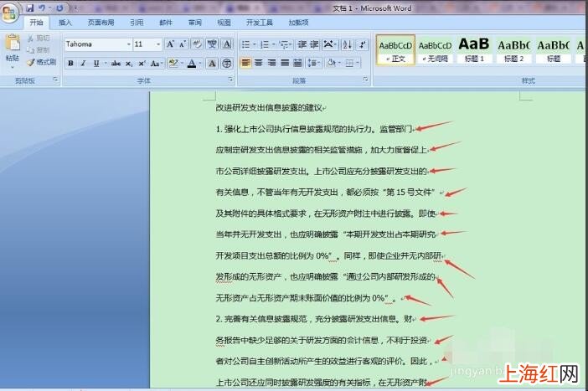Click the Clear Formatting icon

tap(197, 44)
